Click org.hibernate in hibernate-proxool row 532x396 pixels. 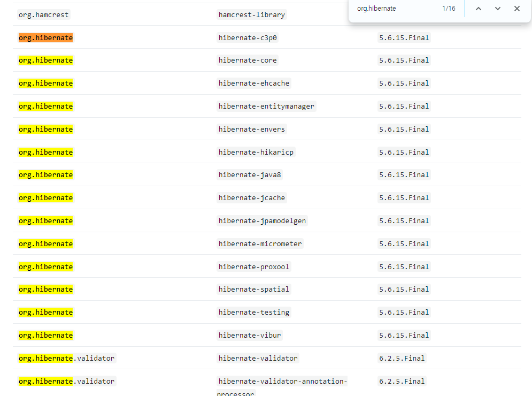(x=46, y=266)
